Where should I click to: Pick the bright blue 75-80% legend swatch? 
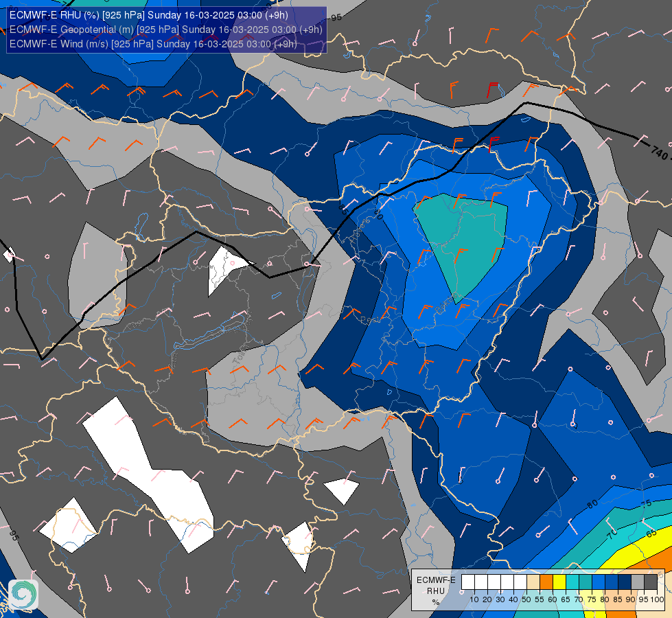click(599, 582)
